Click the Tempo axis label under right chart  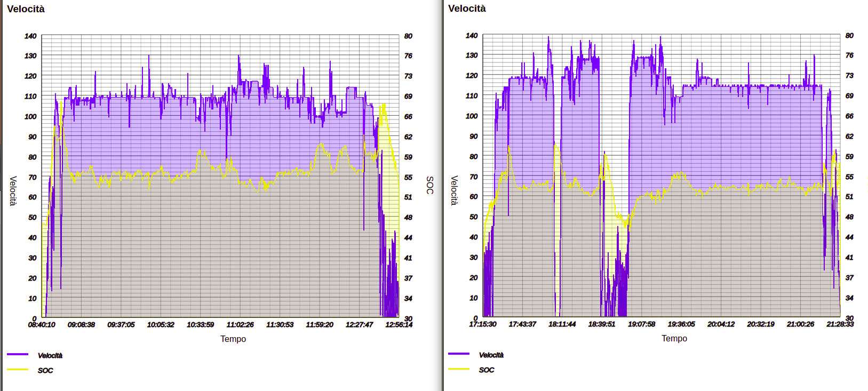click(674, 338)
